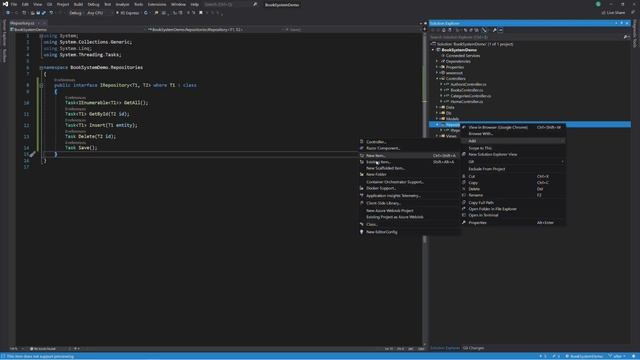Viewport: 640px width, 360px height.
Task: Click the Properties wrench icon in context menu
Action: (x=464, y=222)
